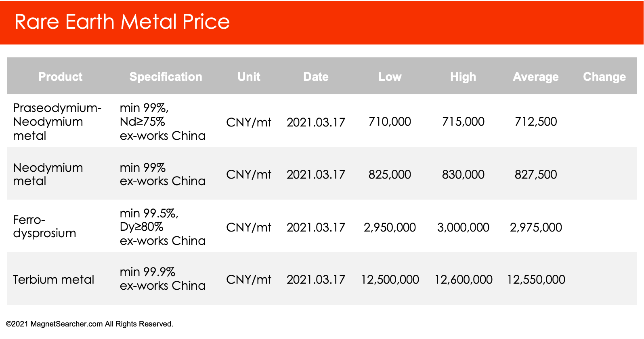Select the Product column header
Image resolution: width=644 pixels, height=339 pixels.
pyautogui.click(x=60, y=77)
